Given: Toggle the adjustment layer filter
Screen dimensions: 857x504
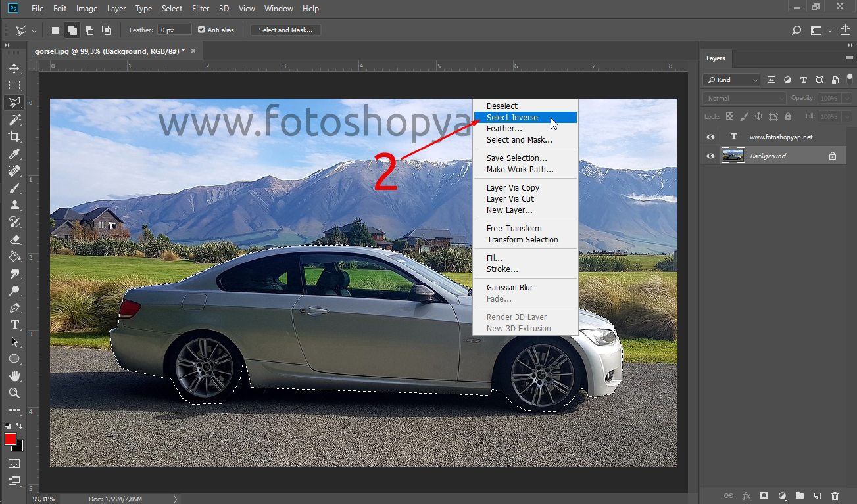Looking at the screenshot, I should 787,80.
